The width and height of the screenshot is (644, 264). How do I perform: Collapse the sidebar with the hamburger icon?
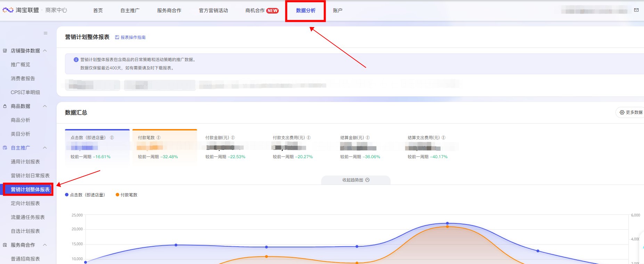[46, 33]
